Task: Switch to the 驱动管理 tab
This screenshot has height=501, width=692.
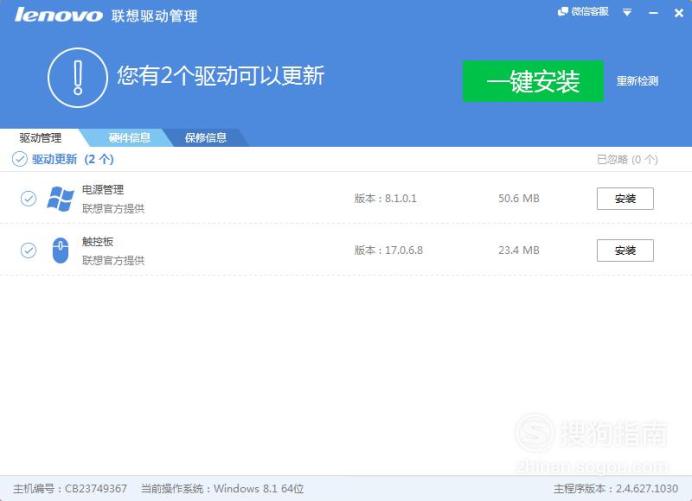Action: pyautogui.click(x=40, y=138)
